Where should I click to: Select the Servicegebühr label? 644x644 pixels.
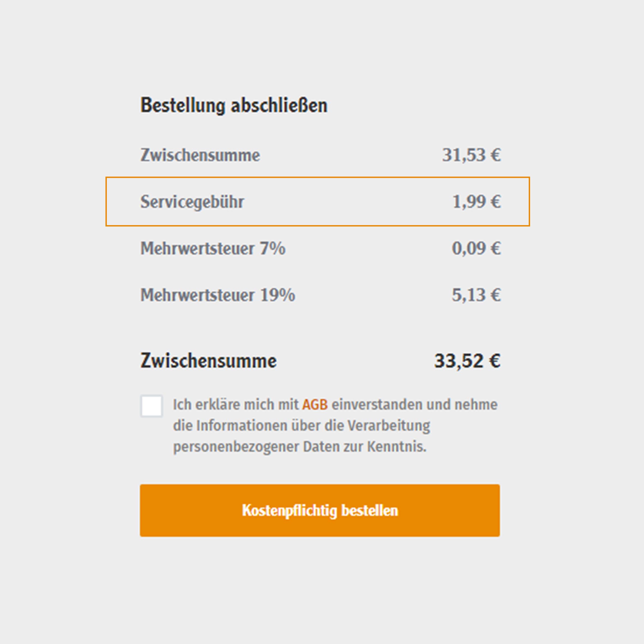tap(192, 202)
